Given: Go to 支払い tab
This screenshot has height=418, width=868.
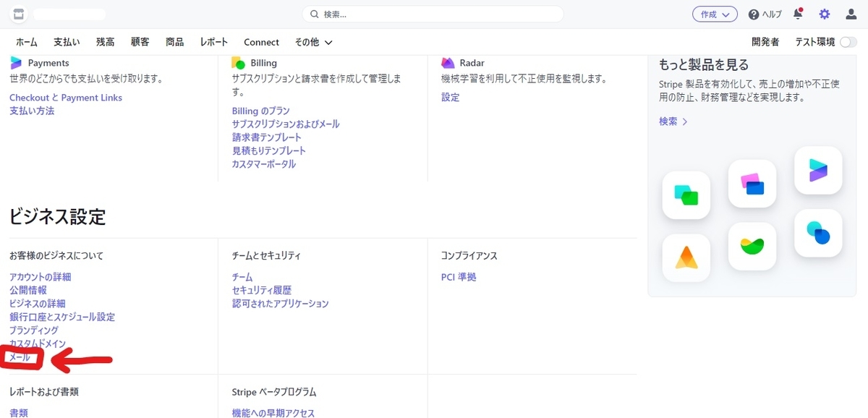Looking at the screenshot, I should click(x=67, y=42).
